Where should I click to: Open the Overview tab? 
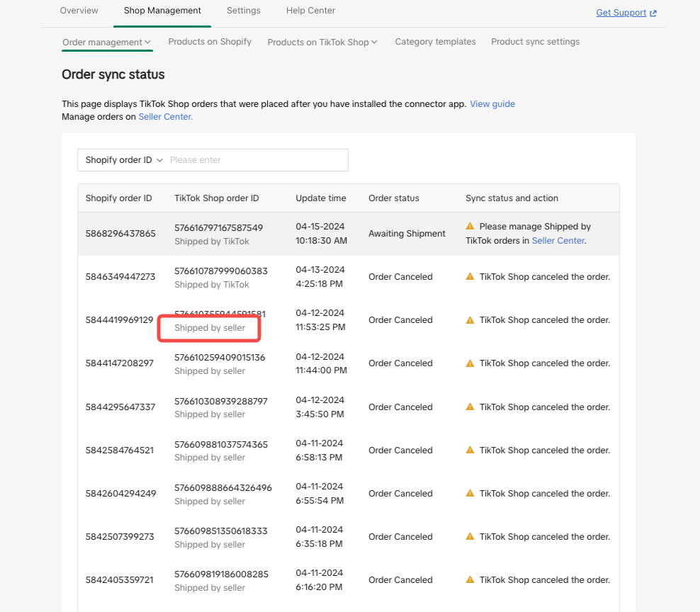79,10
